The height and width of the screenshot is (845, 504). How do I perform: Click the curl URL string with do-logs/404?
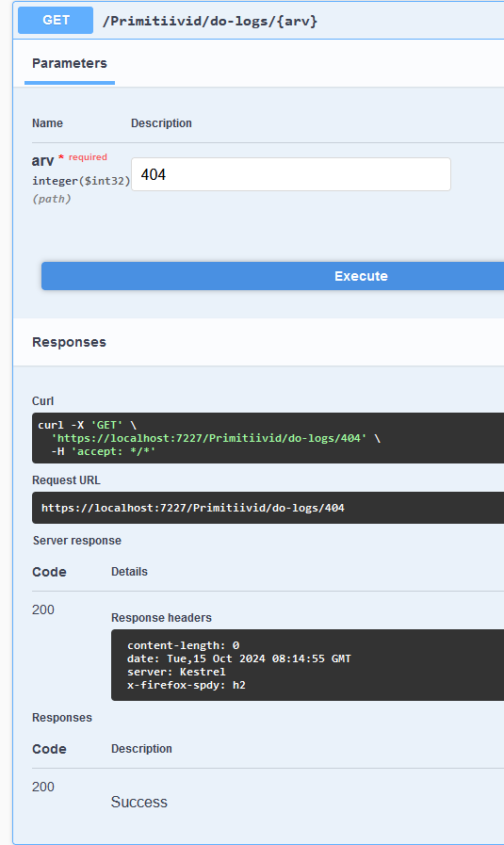209,438
